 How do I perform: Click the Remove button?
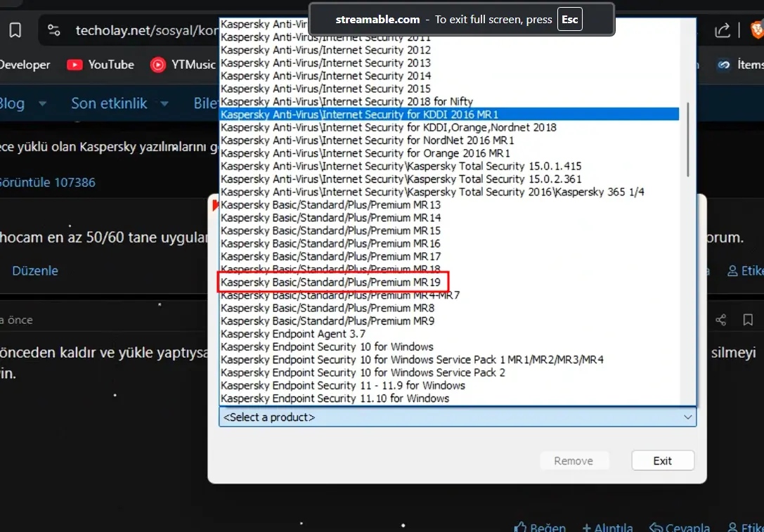[574, 460]
